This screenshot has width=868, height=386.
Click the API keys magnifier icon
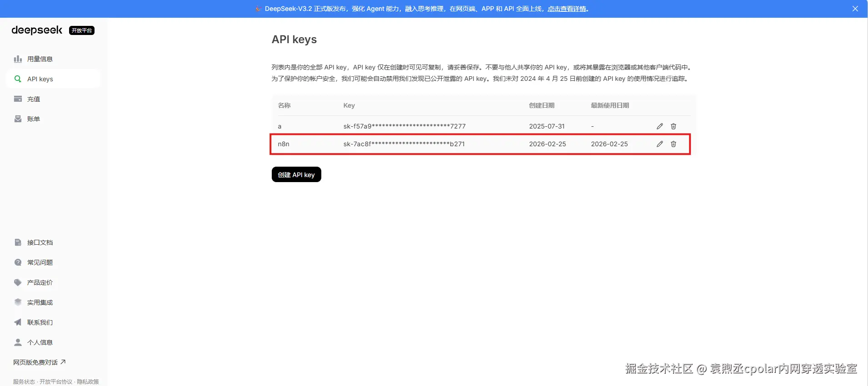(18, 79)
